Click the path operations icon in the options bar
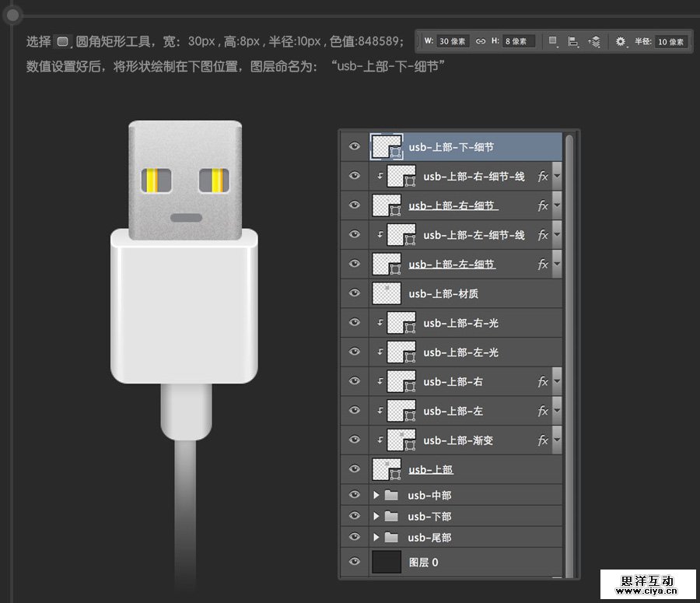This screenshot has height=603, width=700. [x=552, y=40]
